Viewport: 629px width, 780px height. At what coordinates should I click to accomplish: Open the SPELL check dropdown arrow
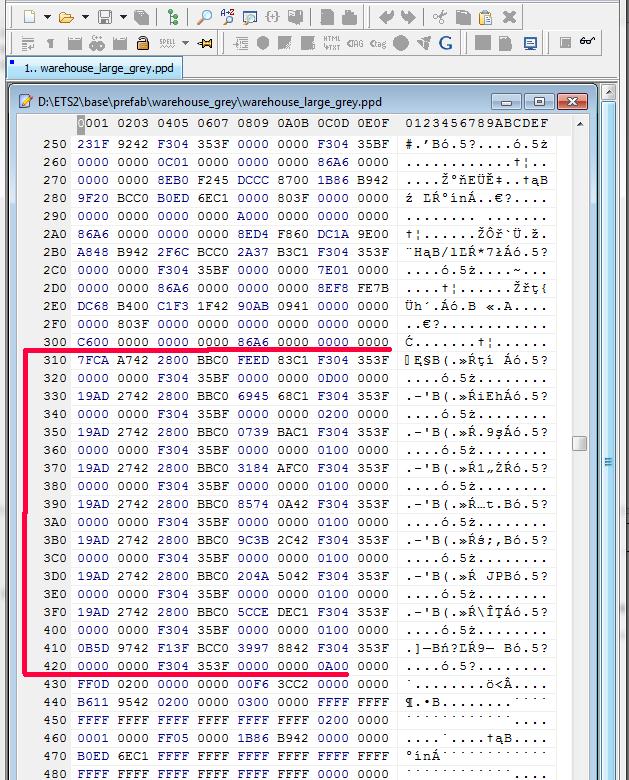coord(184,43)
